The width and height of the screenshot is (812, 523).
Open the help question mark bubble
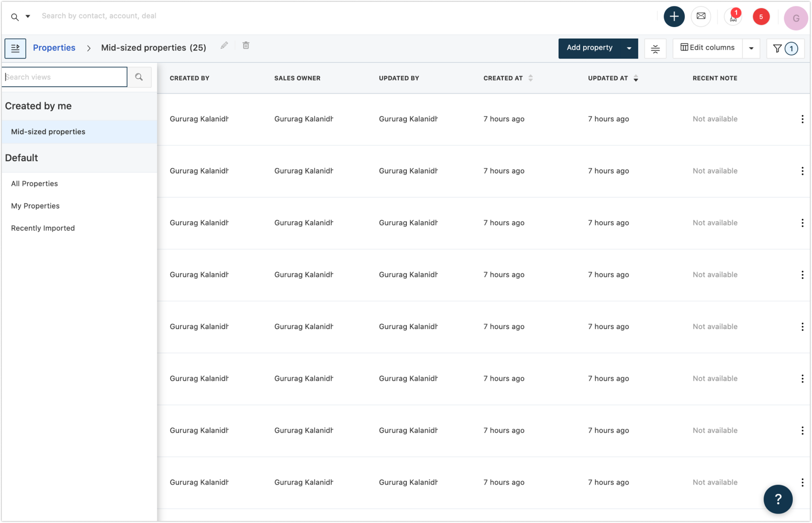point(778,499)
